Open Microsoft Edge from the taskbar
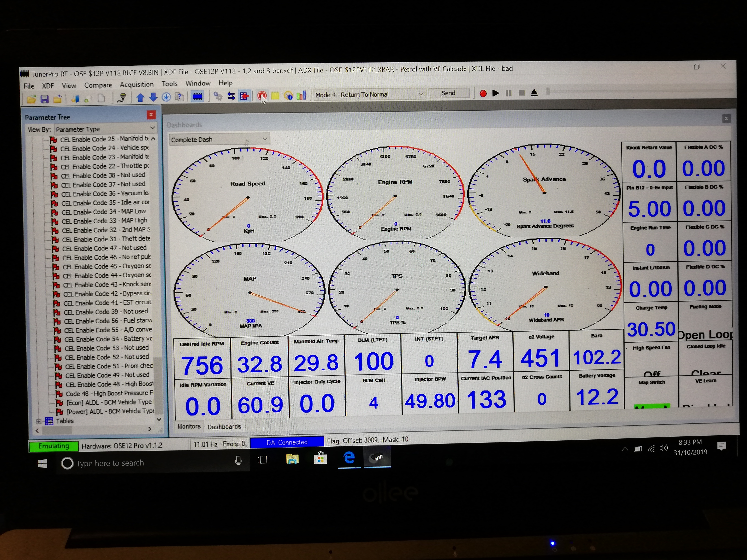747x560 pixels. (x=349, y=458)
